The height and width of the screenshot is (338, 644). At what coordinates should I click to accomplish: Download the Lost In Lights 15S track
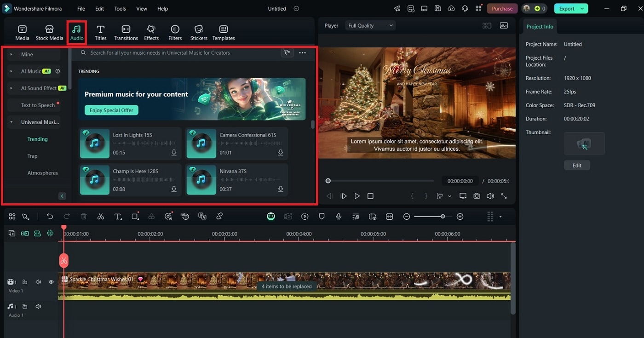click(x=174, y=153)
